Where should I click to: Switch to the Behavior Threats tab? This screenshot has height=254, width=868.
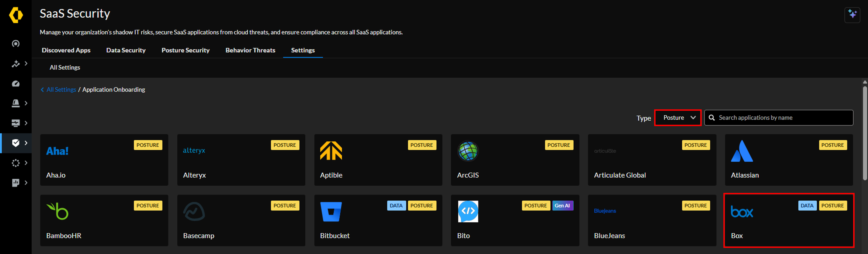250,50
